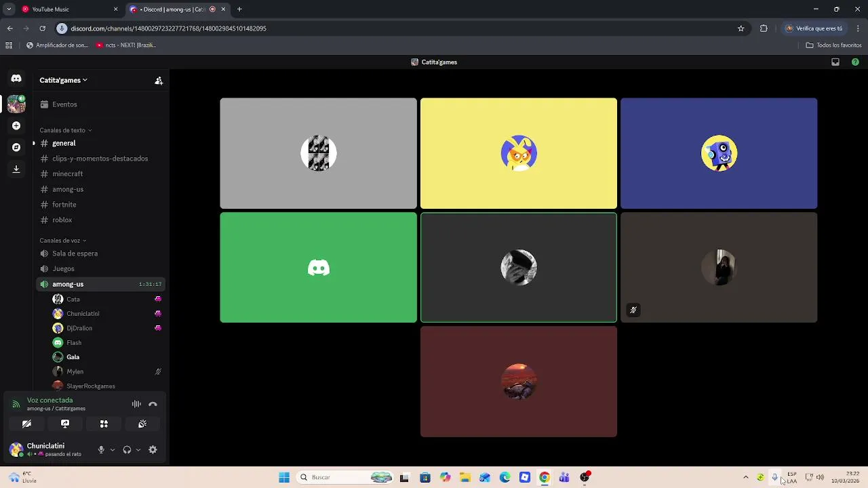Open Discover servers compass icon
The width and height of the screenshot is (868, 488).
coord(16,147)
